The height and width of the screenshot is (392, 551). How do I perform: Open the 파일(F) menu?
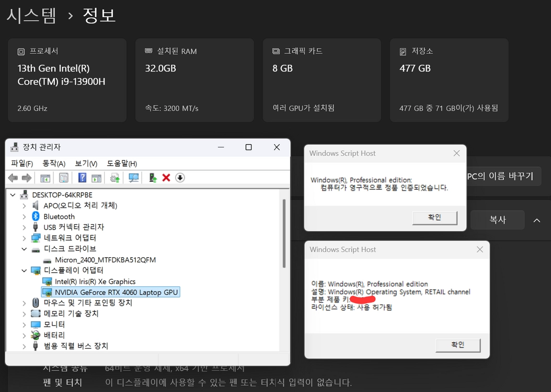[22, 163]
